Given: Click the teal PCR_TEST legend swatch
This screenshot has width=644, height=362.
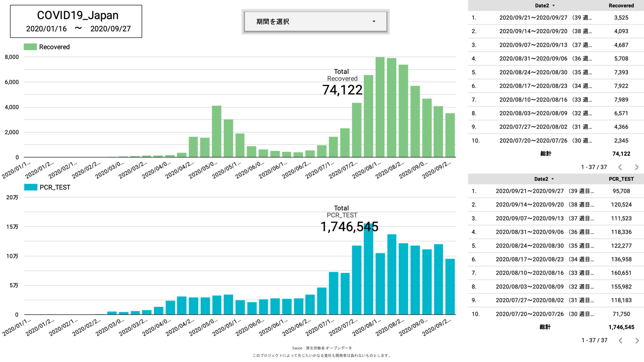Looking at the screenshot, I should coord(30,187).
